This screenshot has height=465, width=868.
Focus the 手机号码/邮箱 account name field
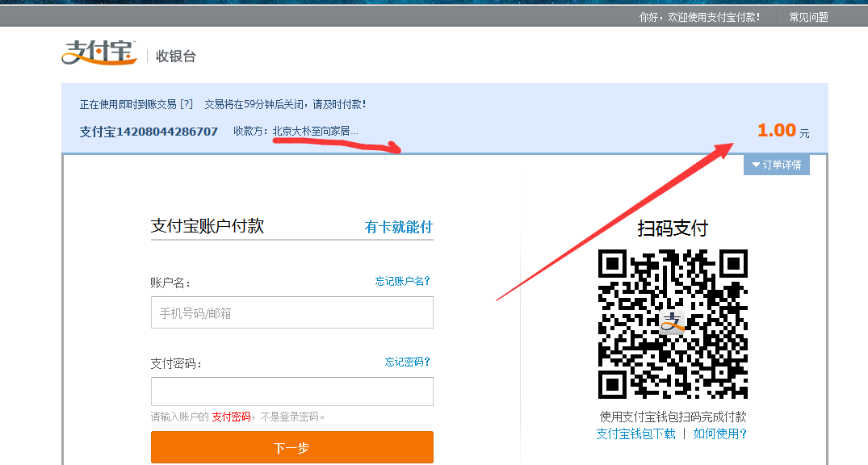pos(292,312)
